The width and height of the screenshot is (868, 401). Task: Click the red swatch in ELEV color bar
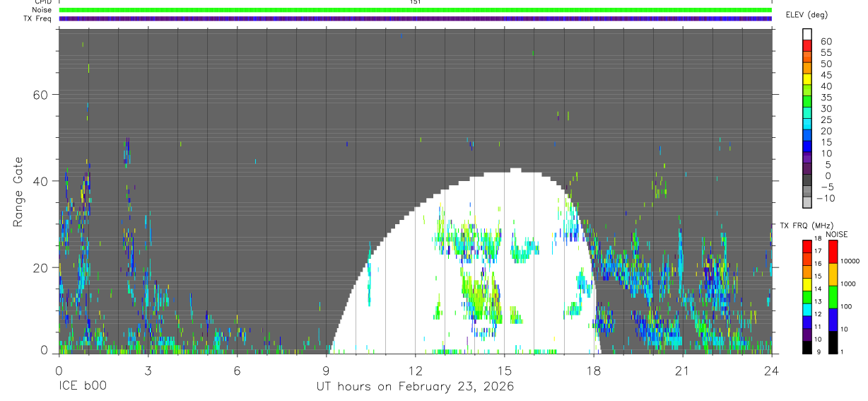807,46
